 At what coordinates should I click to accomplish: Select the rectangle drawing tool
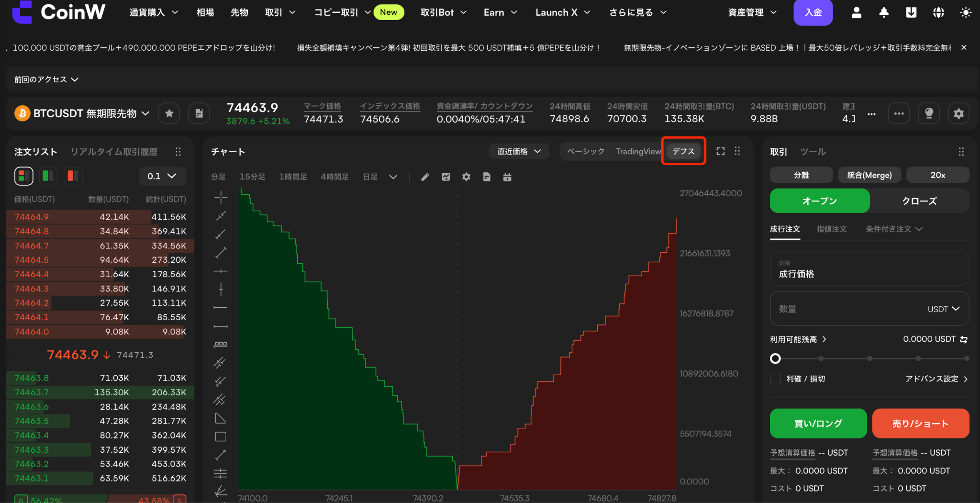pos(221,436)
